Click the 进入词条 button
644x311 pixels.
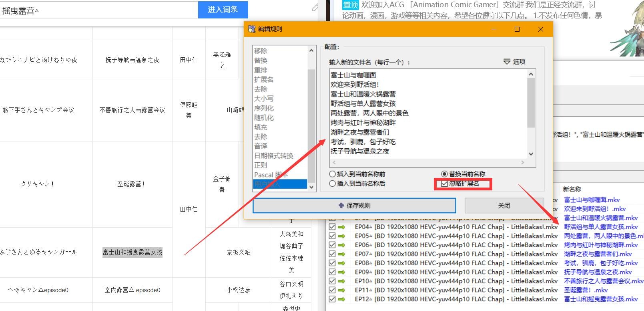point(223,10)
